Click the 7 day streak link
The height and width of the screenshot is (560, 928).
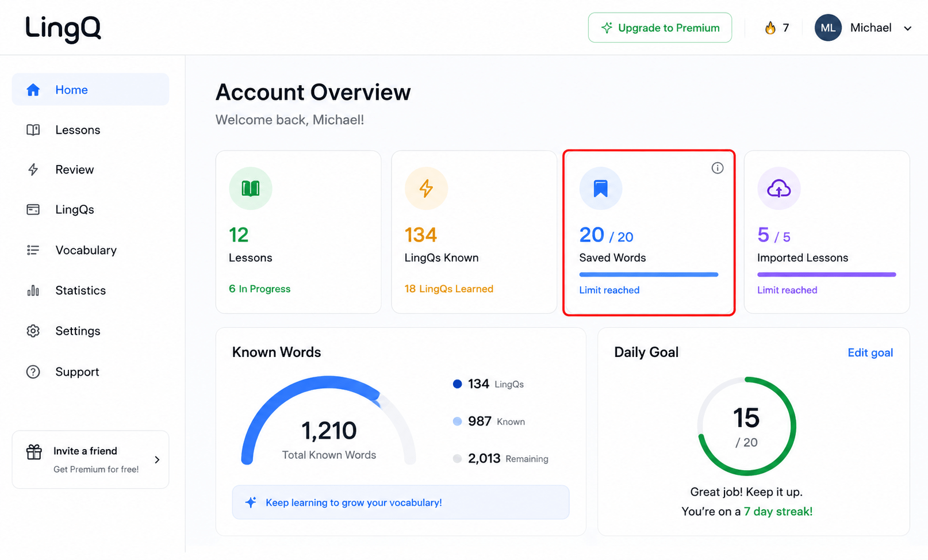779,511
